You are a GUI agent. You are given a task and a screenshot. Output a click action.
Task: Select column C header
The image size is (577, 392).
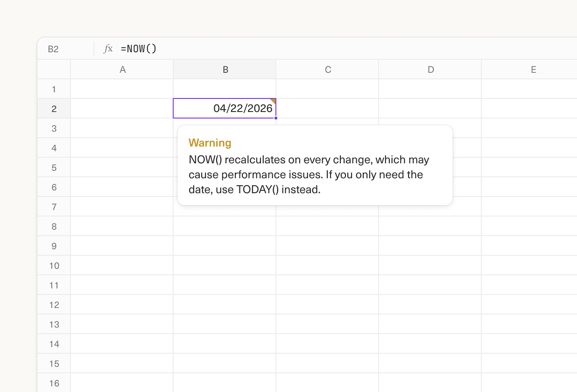click(x=328, y=70)
